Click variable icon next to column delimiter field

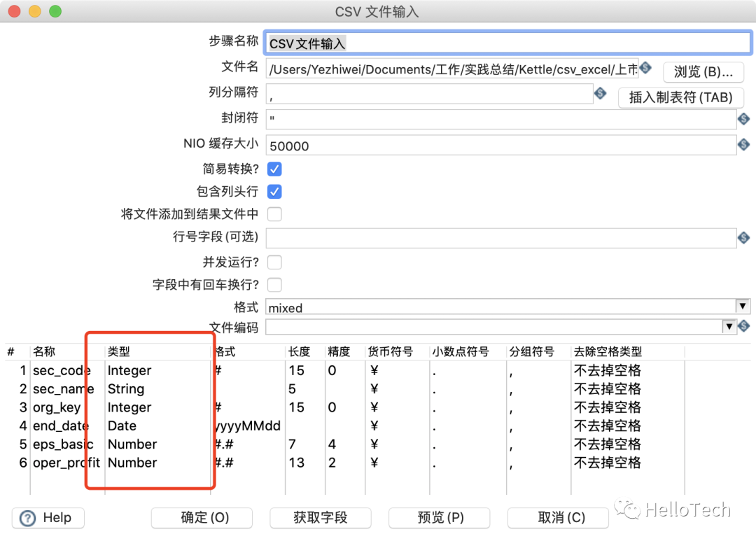point(601,93)
